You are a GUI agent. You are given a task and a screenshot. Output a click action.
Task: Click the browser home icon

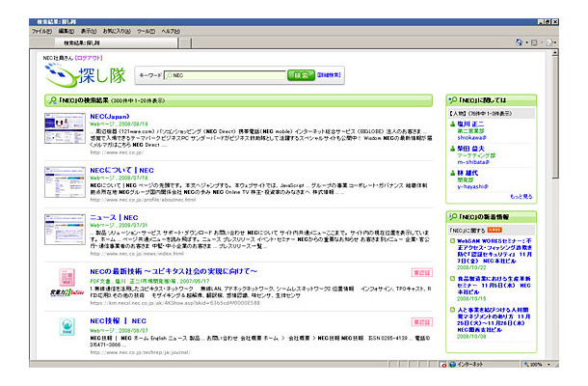click(x=519, y=42)
